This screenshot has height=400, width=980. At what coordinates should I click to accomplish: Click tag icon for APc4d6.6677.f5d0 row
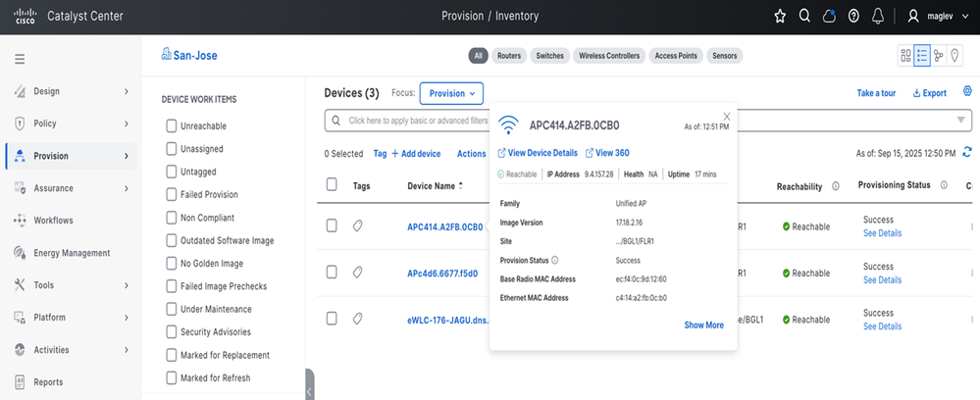tap(357, 273)
